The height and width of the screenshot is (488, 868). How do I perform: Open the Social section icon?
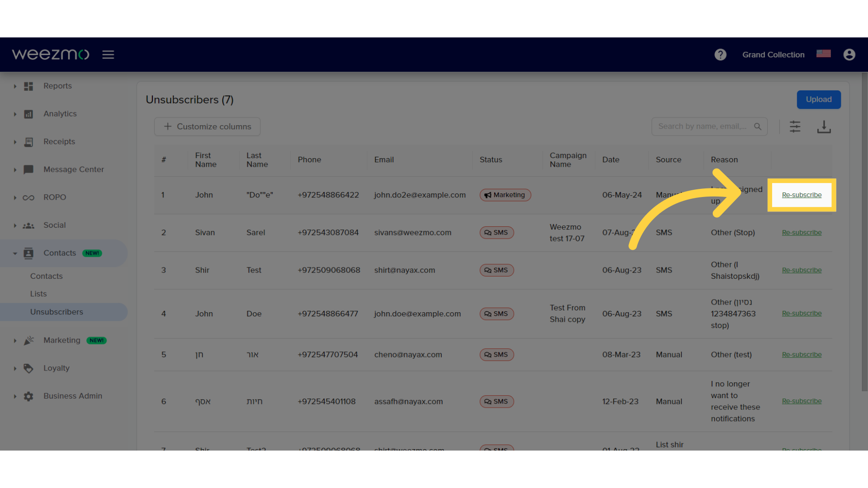point(28,225)
